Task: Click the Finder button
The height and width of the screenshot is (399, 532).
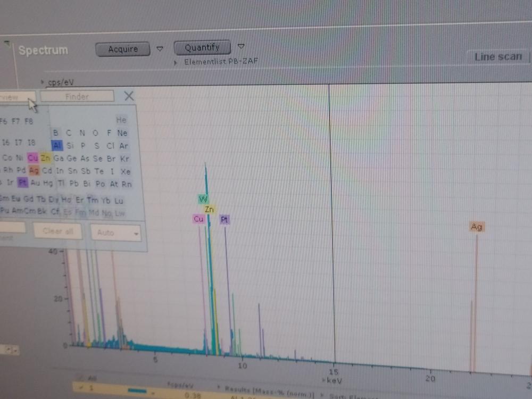Action: [x=77, y=97]
